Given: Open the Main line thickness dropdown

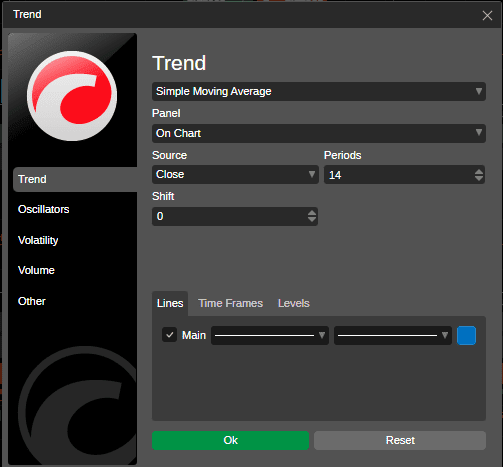Looking at the screenshot, I should 393,335.
